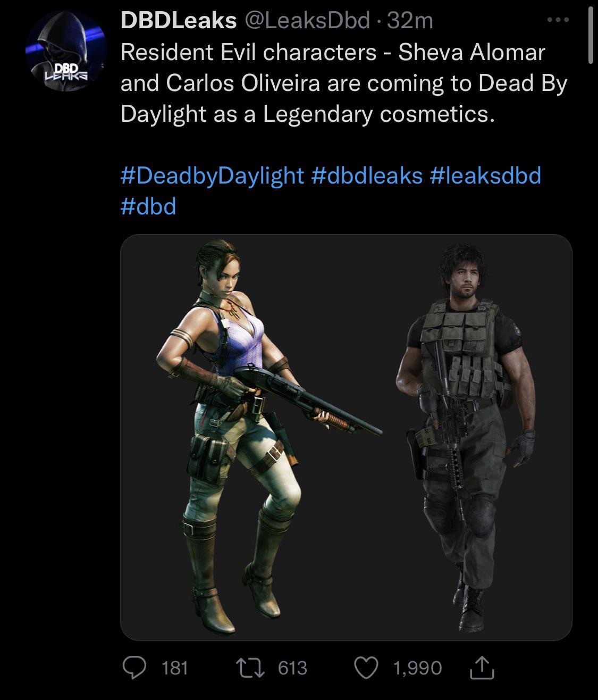Click the 181 replies count
Viewport: 598px width, 700px height.
175,668
